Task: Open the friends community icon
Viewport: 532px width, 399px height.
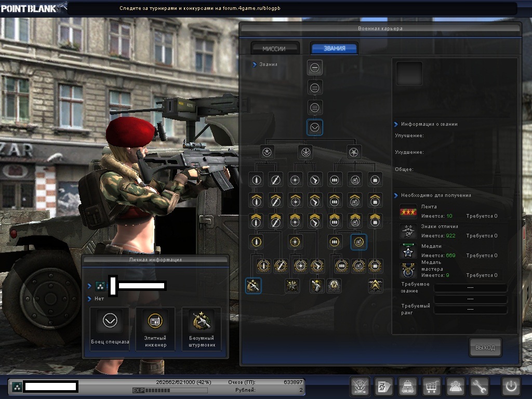Action: point(456,387)
